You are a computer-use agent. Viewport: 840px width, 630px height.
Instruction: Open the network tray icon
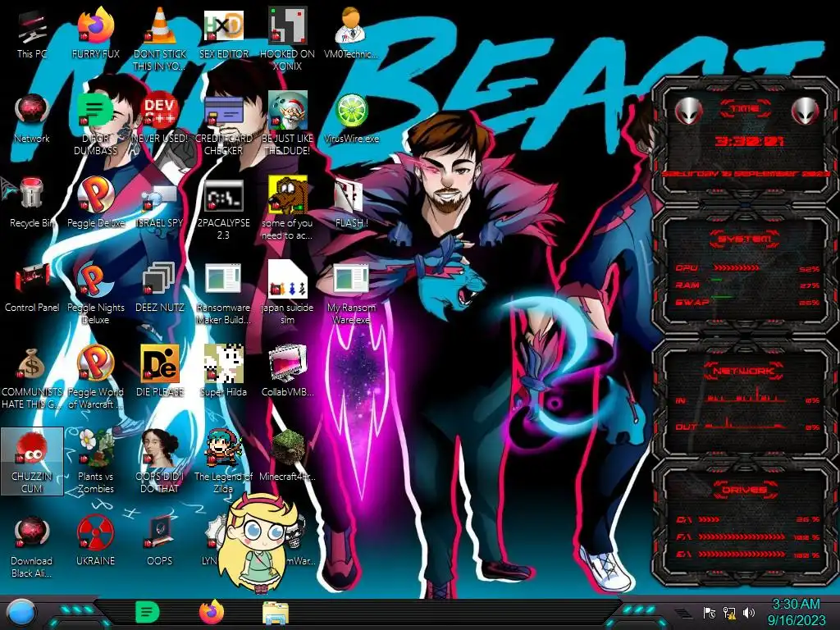729,612
